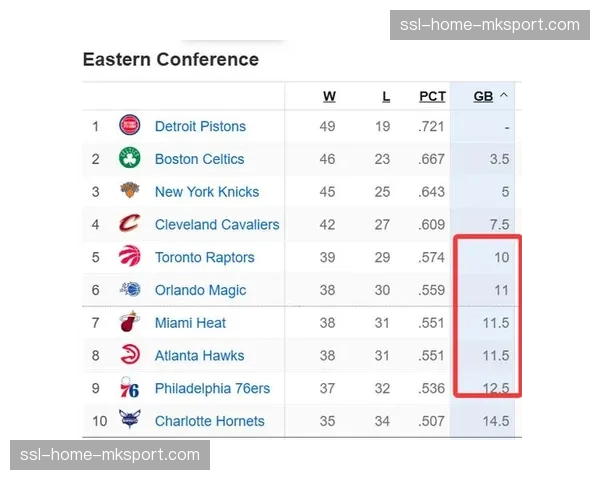Click the Charlotte Hornets logo icon
Viewport: 600px width, 480px height.
(x=130, y=421)
